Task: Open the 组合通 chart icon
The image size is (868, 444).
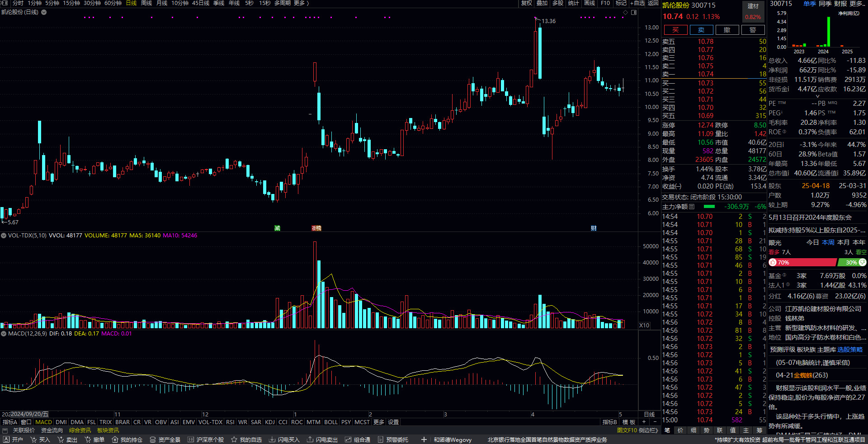Action: tap(348, 439)
